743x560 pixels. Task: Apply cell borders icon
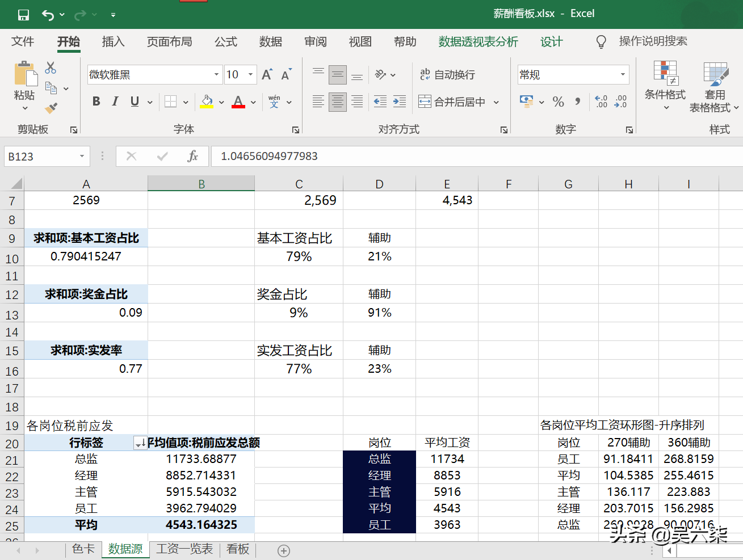click(x=170, y=102)
